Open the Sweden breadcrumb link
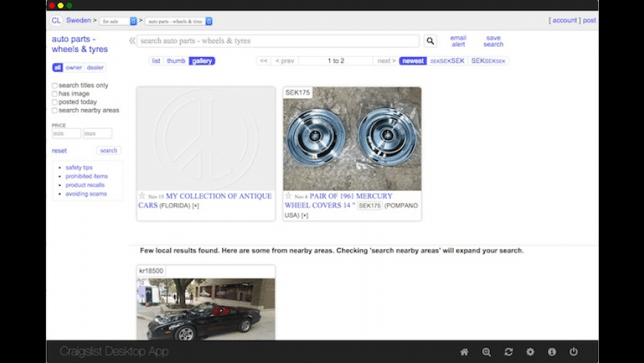 [78, 20]
